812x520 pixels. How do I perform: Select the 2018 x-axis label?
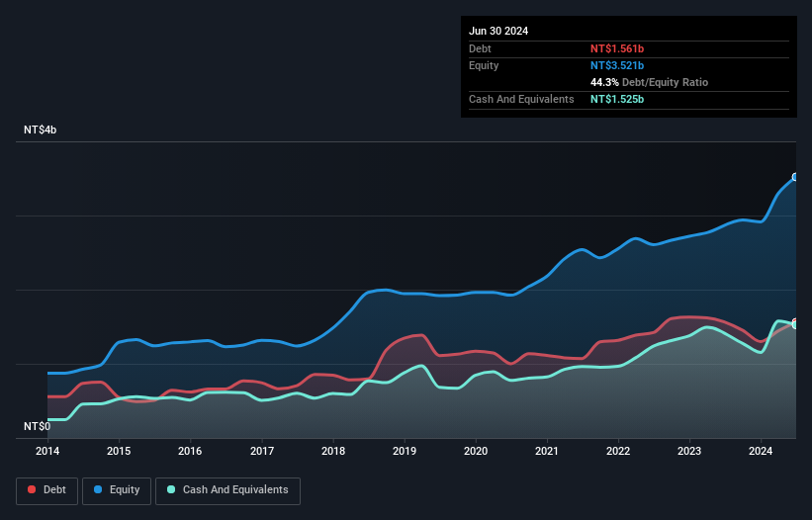[333, 451]
